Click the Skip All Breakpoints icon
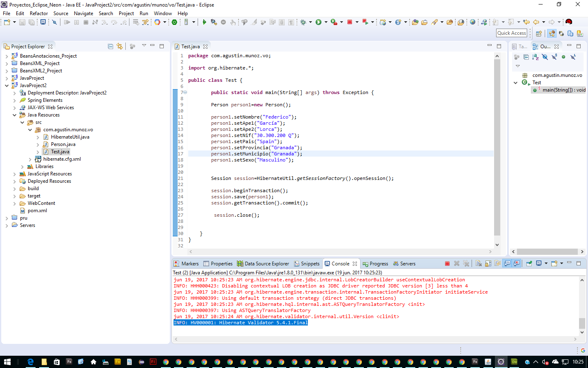The height and width of the screenshot is (368, 588). point(54,22)
